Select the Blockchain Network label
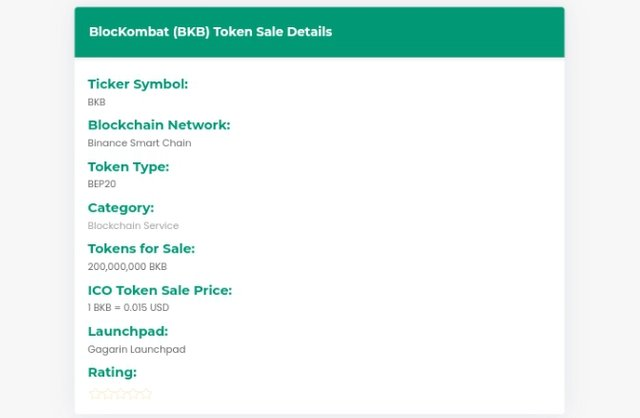 [x=159, y=125]
